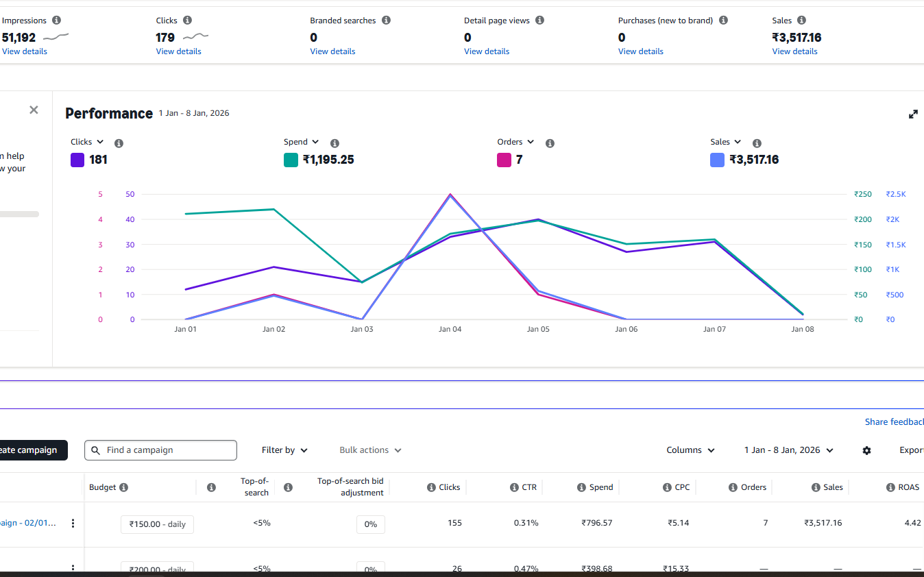
Task: Click the purple Clicks color swatch
Action: (77, 159)
